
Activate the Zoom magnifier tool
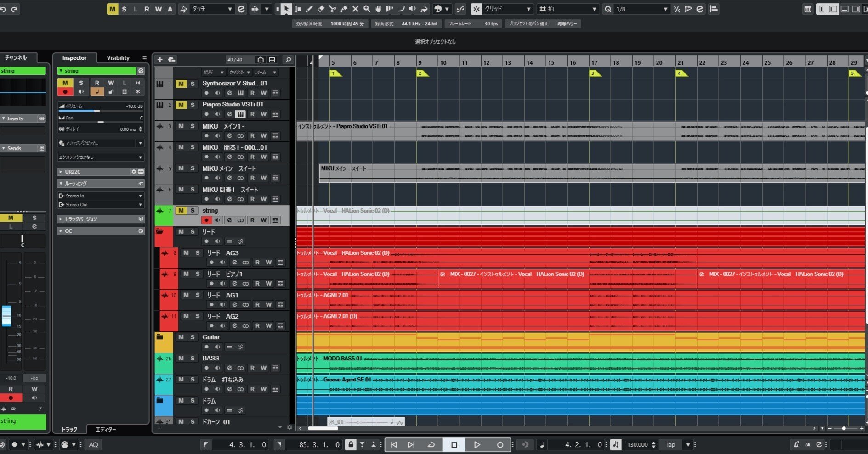[x=367, y=9]
